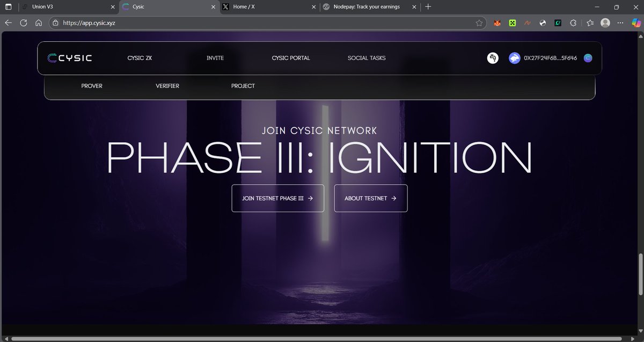Bookmark this page with the star icon
This screenshot has width=644, height=342.
[479, 23]
